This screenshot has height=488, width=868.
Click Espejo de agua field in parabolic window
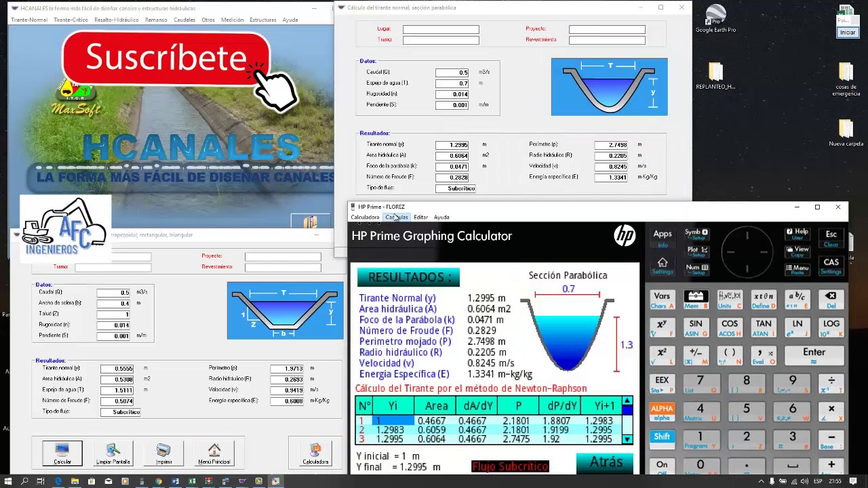click(x=452, y=83)
